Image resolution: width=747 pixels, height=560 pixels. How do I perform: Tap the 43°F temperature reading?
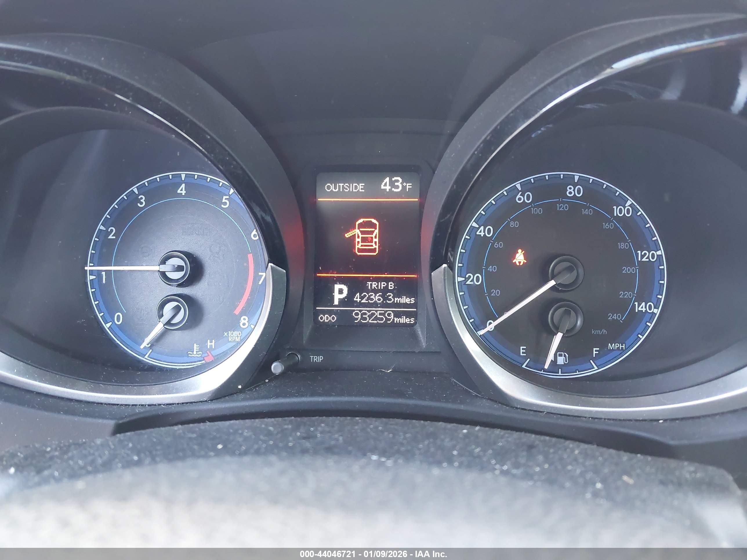(396, 185)
